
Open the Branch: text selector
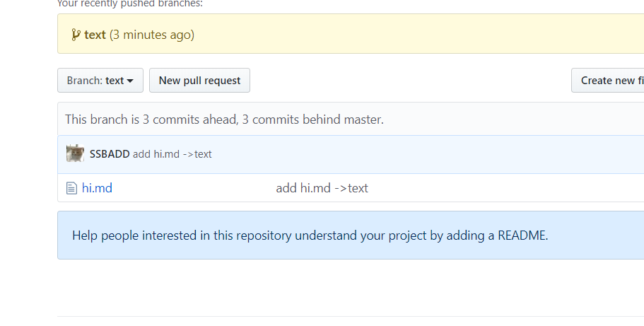pos(100,81)
